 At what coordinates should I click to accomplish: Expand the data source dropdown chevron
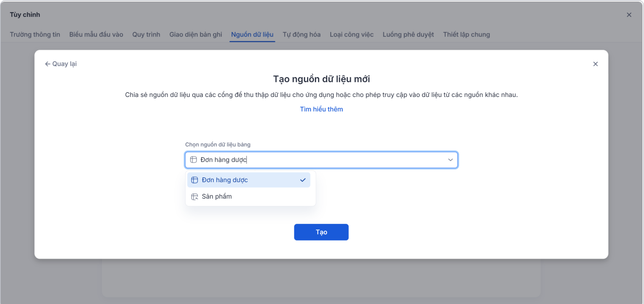pyautogui.click(x=450, y=160)
